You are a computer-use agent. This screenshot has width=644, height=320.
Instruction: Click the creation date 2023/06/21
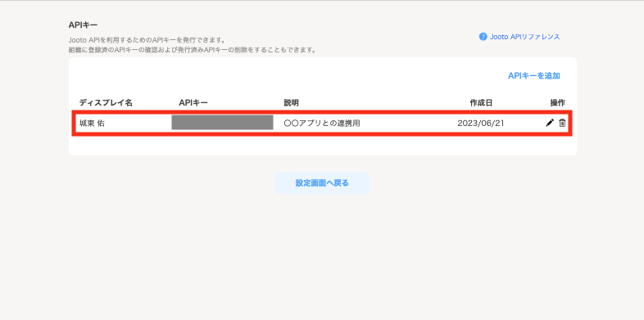tap(480, 123)
